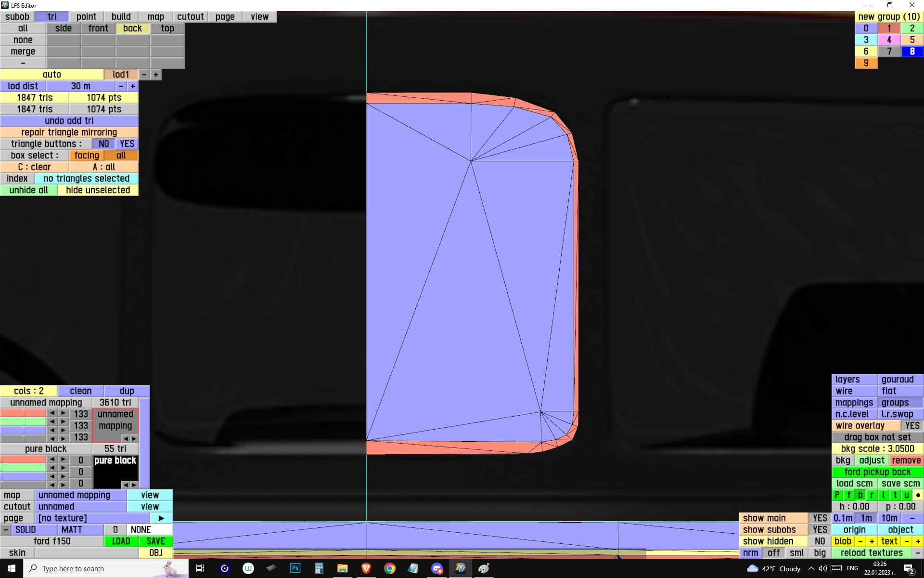Viewport: 924px width, 578px height.
Task: Click the 'b' back view preset button
Action: [860, 495]
